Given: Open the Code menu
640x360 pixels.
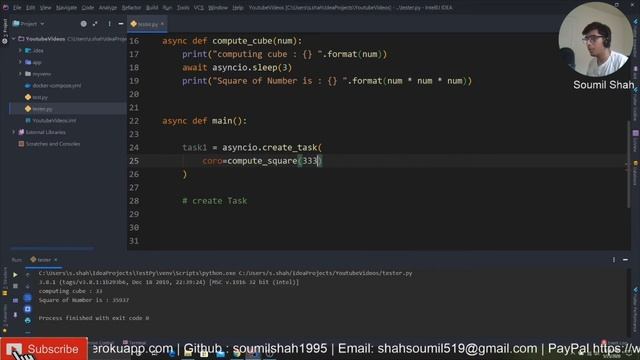Looking at the screenshot, I should pyautogui.click(x=87, y=7).
